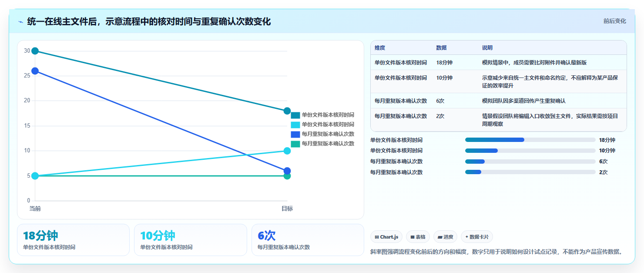The height and width of the screenshot is (273, 644).
Task: Click the 6次 cell in the table
Action: pyautogui.click(x=440, y=101)
